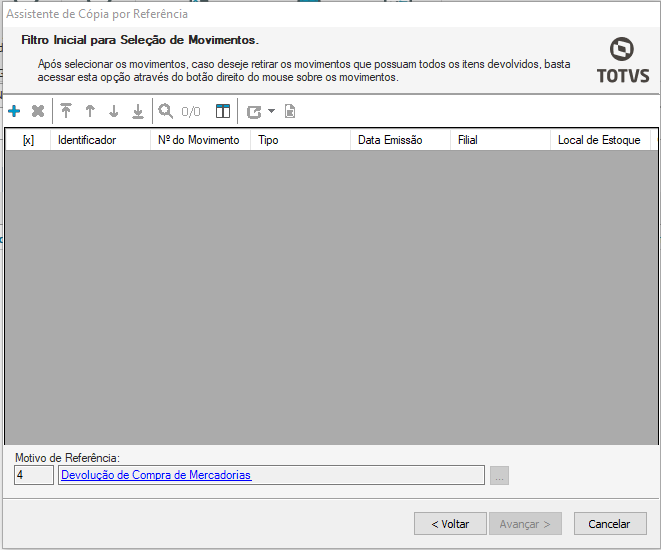This screenshot has height=550, width=661.
Task: Open the magnifier search icon
Action: click(166, 111)
